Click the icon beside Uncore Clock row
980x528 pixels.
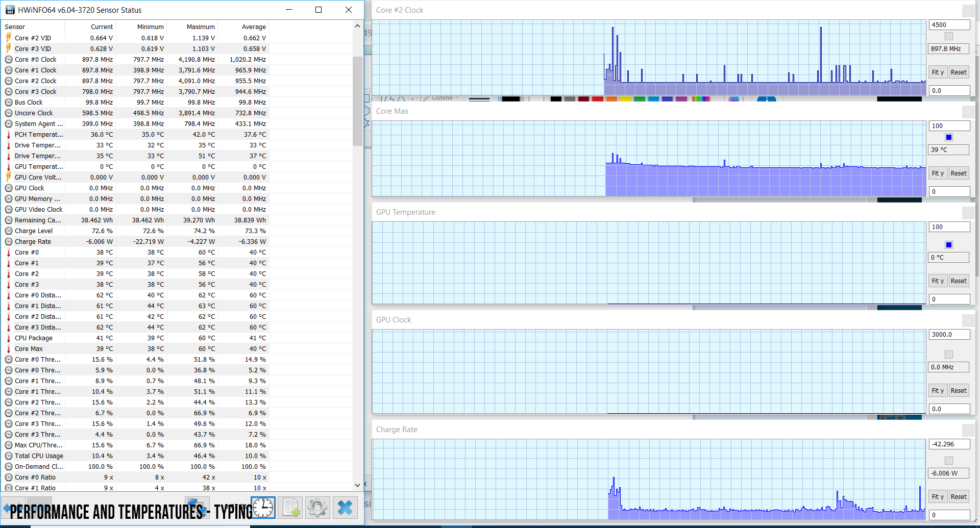[9, 113]
